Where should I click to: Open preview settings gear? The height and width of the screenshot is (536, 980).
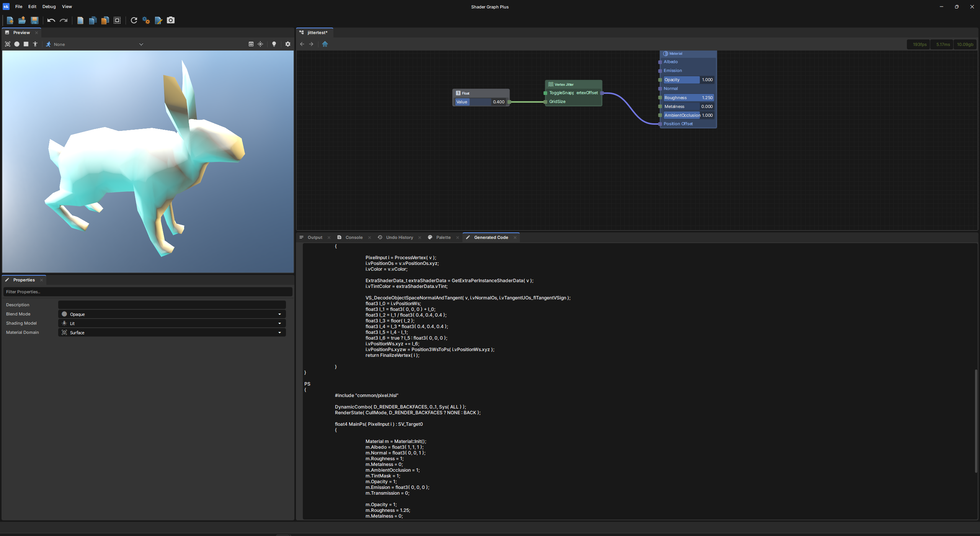[288, 44]
